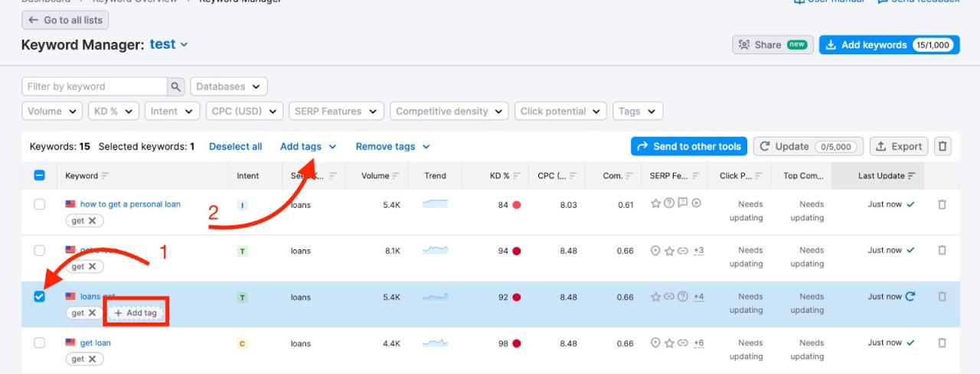Screen dimensions: 980x374
Task: Refresh the 'loans get' row with refresh icon
Action: pos(910,296)
